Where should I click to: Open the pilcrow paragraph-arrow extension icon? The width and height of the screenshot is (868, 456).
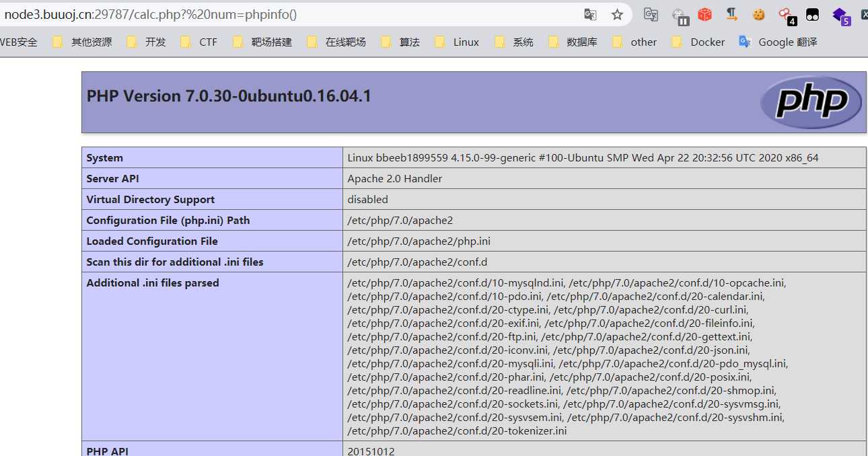pyautogui.click(x=731, y=14)
